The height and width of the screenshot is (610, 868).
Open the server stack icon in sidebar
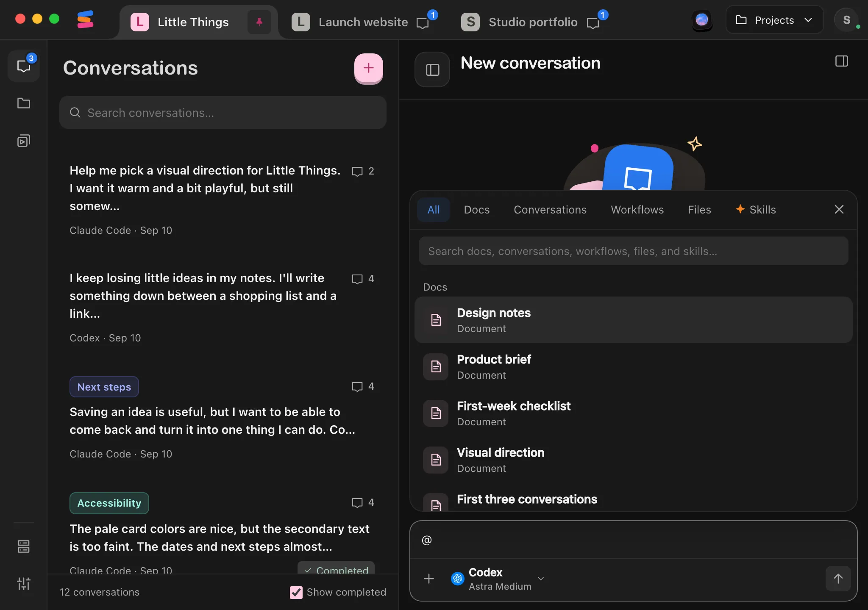tap(24, 546)
